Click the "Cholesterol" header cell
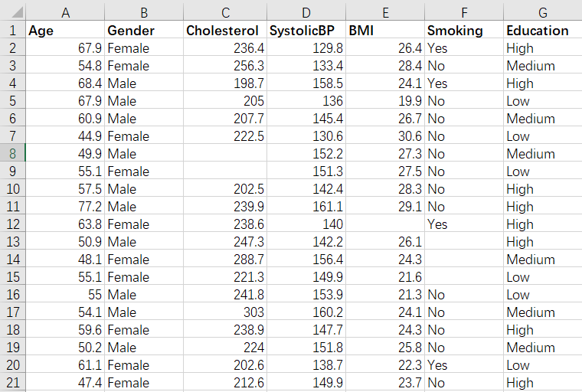The width and height of the screenshot is (582, 392). tap(224, 31)
